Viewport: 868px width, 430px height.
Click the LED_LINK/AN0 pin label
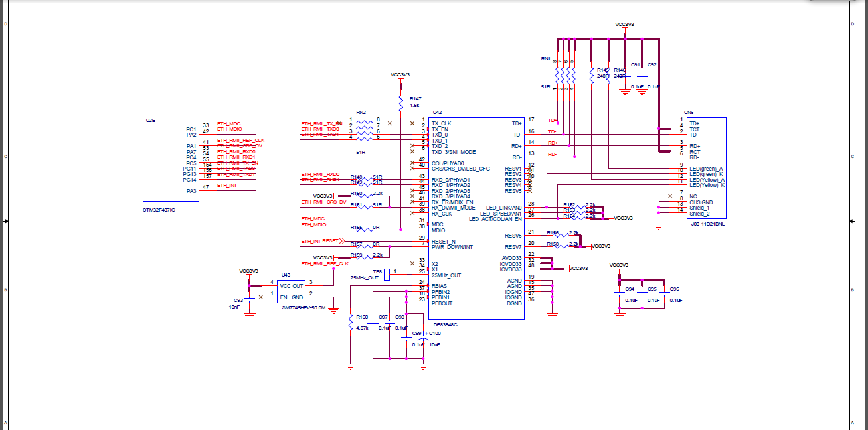click(x=504, y=208)
